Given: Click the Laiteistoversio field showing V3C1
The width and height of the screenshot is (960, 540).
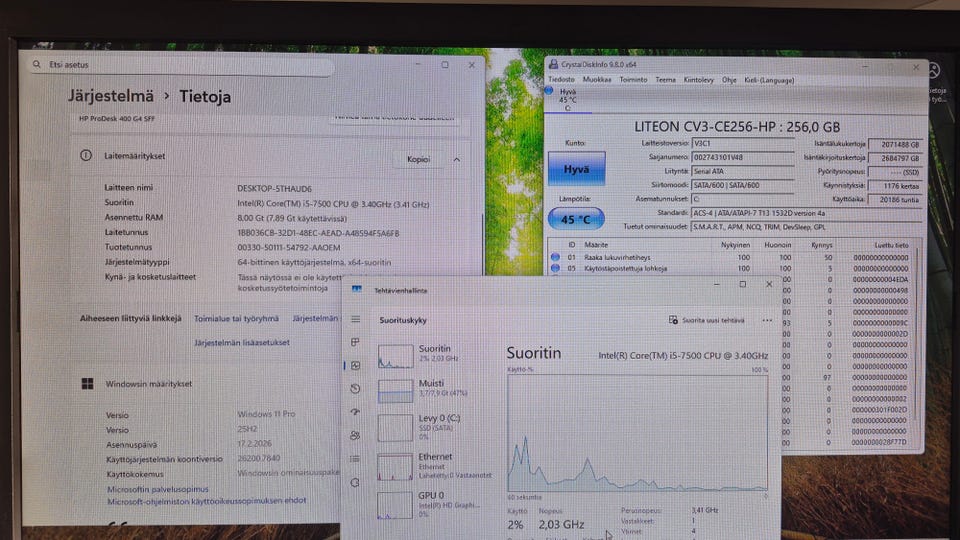Looking at the screenshot, I should tap(743, 143).
